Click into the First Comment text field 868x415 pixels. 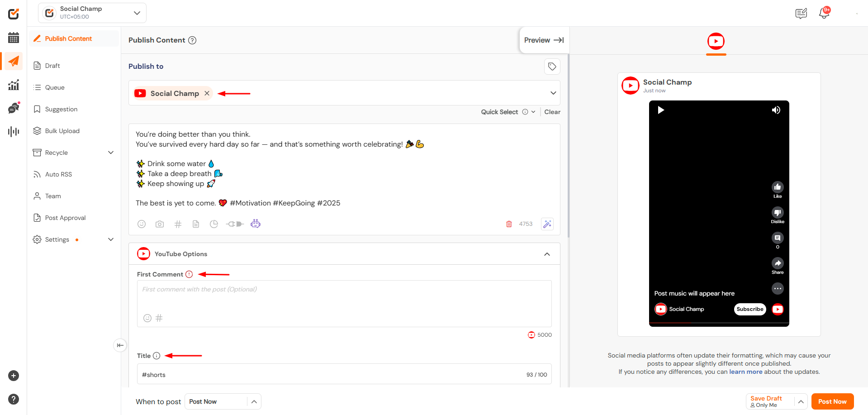344,304
